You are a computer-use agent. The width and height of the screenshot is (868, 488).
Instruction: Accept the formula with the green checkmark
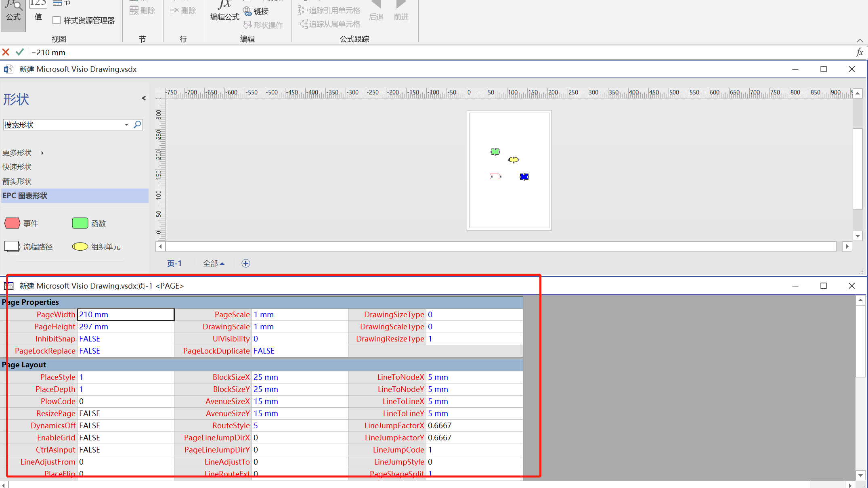click(x=19, y=52)
